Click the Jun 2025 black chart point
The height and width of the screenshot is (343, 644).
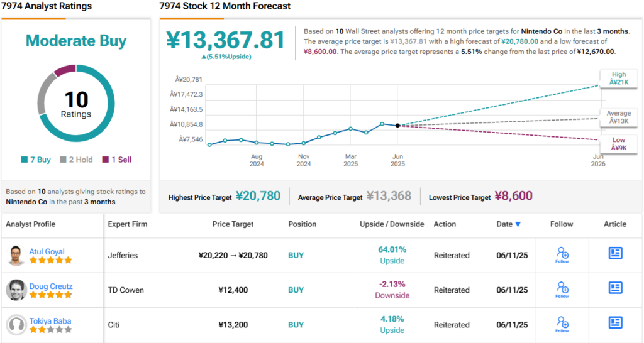397,126
